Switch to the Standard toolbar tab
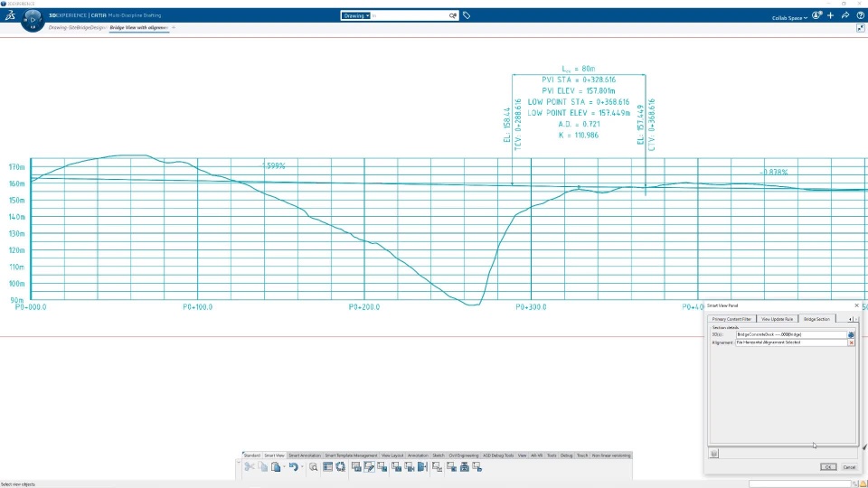Image resolution: width=868 pixels, height=488 pixels. coord(252,455)
